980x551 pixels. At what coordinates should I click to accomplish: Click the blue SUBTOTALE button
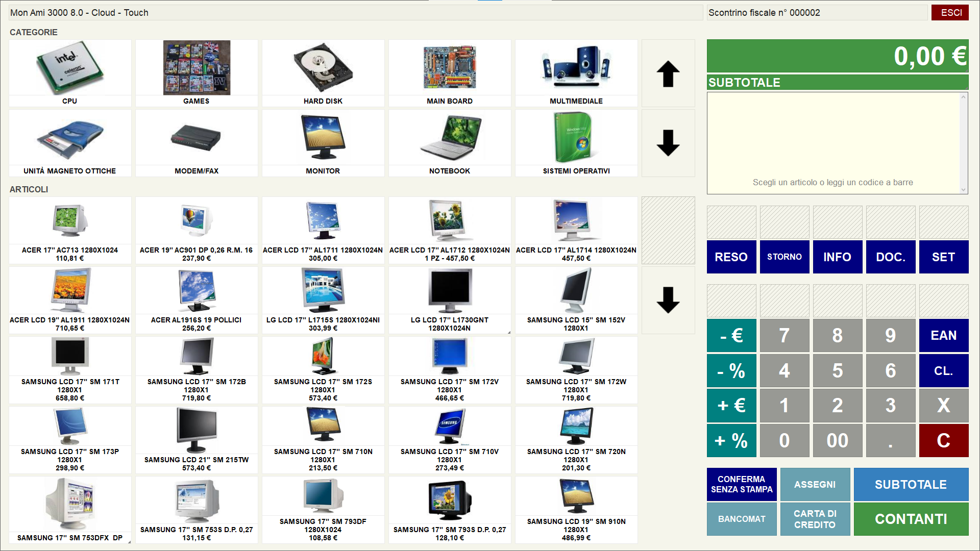(x=911, y=485)
